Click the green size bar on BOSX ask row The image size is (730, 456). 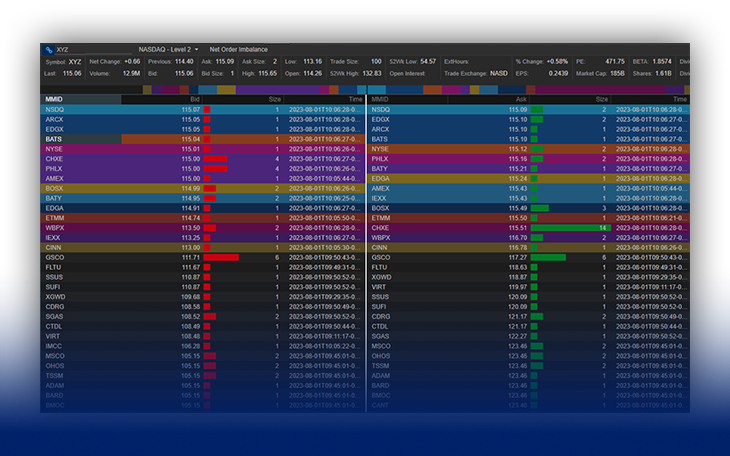tap(540, 208)
